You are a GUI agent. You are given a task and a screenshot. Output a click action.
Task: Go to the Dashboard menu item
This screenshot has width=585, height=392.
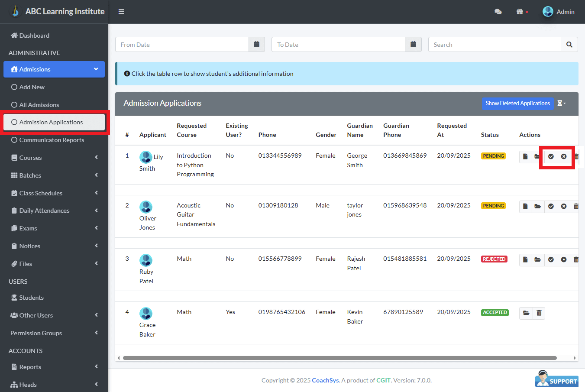click(34, 36)
